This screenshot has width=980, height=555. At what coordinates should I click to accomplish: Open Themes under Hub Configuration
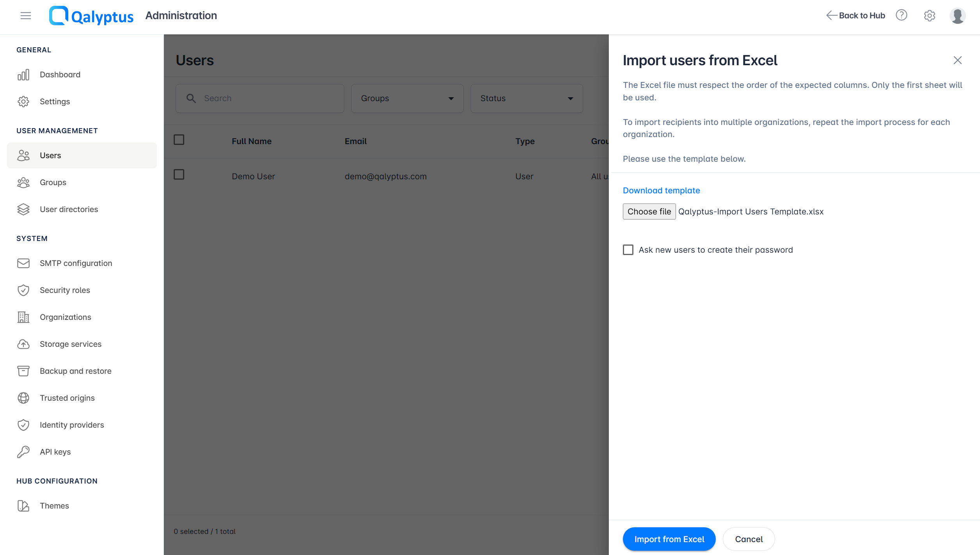pos(54,505)
